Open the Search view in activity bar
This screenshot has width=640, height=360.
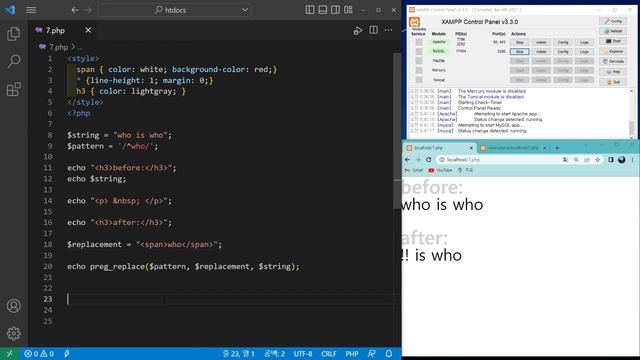click(x=13, y=61)
